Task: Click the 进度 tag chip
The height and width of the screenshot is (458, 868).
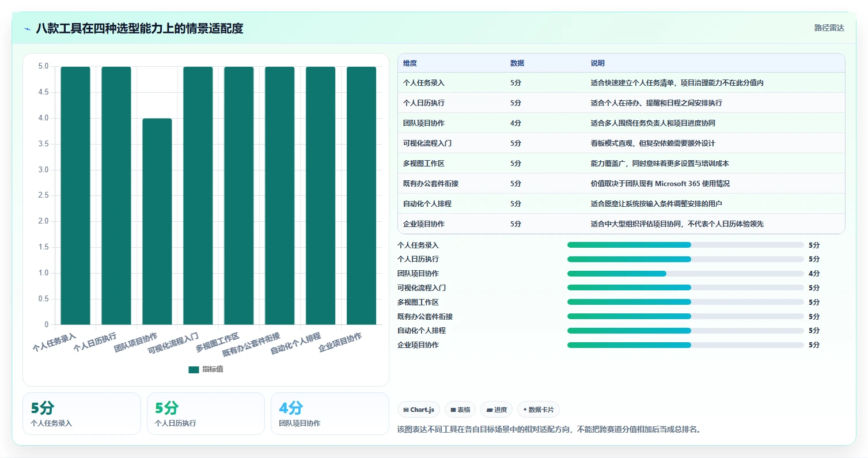Action: pyautogui.click(x=496, y=410)
